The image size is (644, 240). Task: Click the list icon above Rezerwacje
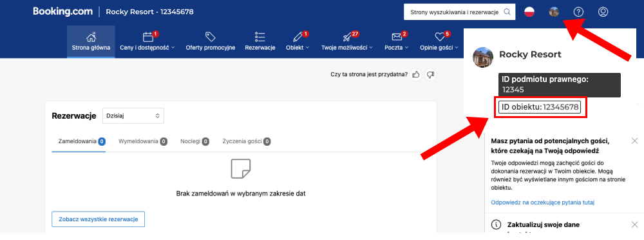tap(260, 37)
